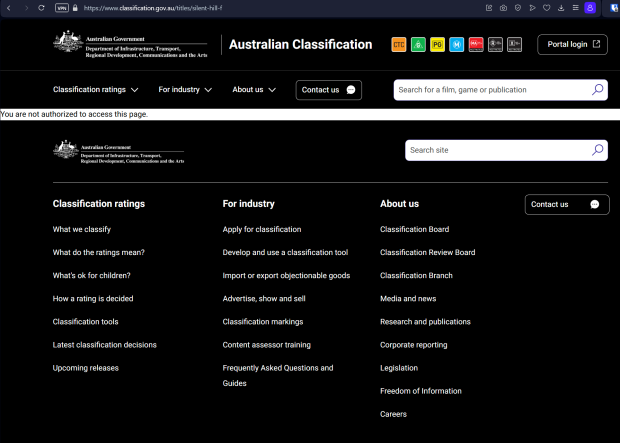This screenshot has width=620, height=443.
Task: Open Develop and use a classification tool link
Action: point(285,252)
